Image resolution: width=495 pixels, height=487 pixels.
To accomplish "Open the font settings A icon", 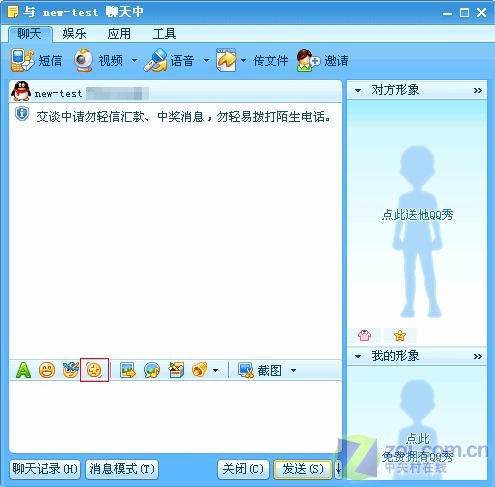I will [x=24, y=370].
